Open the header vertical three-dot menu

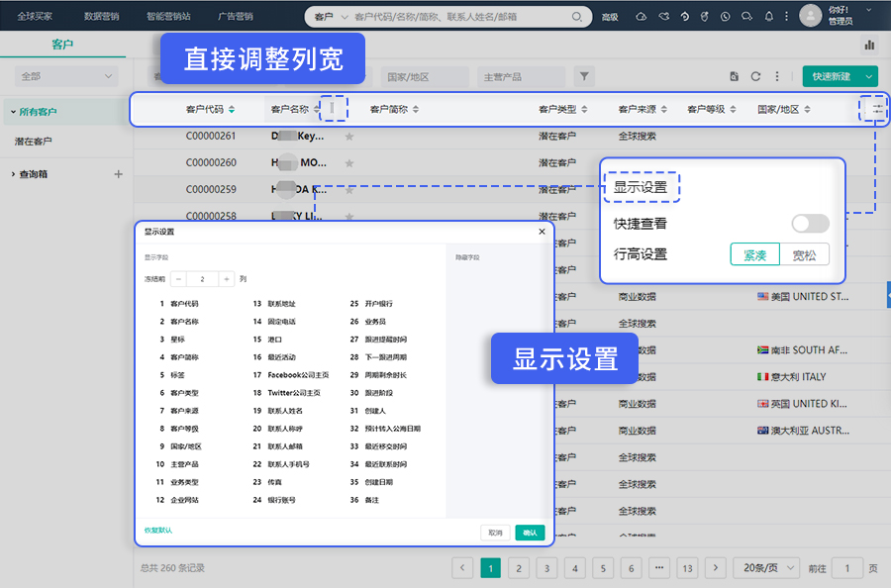click(x=786, y=17)
